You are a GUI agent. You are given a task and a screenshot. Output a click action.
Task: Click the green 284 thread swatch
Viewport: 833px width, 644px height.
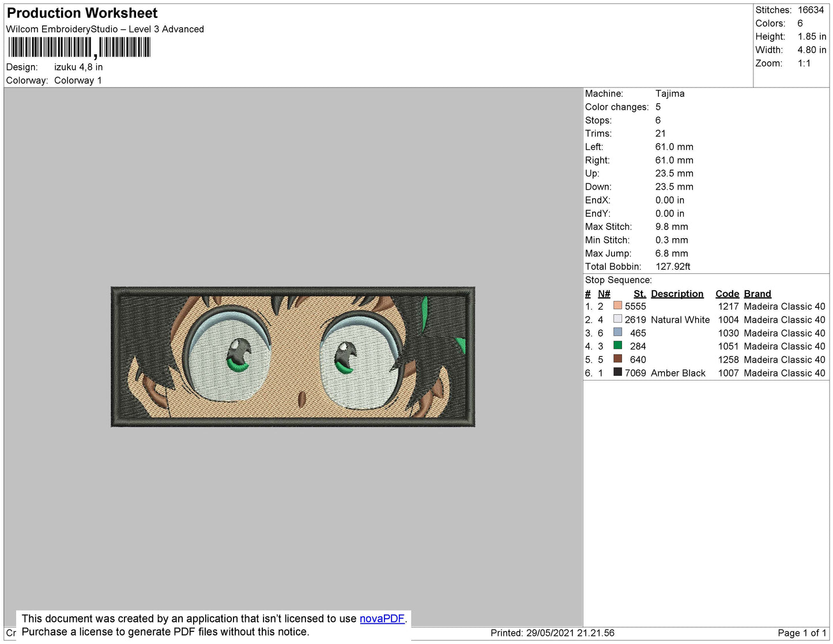pos(618,345)
